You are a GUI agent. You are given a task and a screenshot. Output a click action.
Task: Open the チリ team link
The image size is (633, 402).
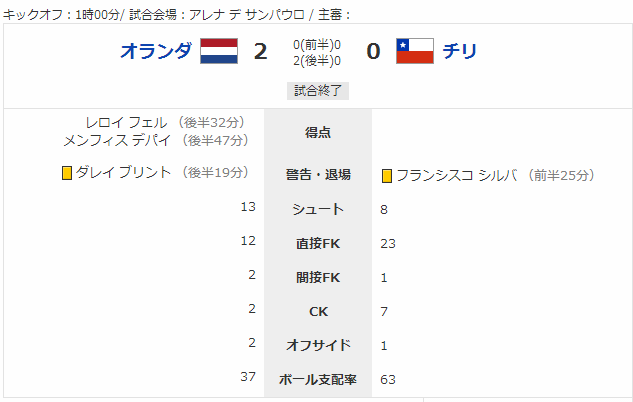pos(460,51)
